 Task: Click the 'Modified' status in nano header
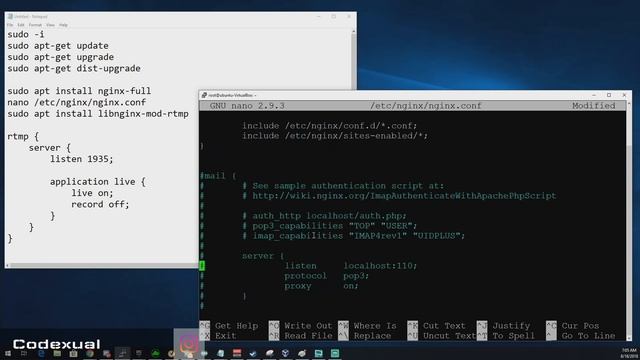[x=593, y=106]
